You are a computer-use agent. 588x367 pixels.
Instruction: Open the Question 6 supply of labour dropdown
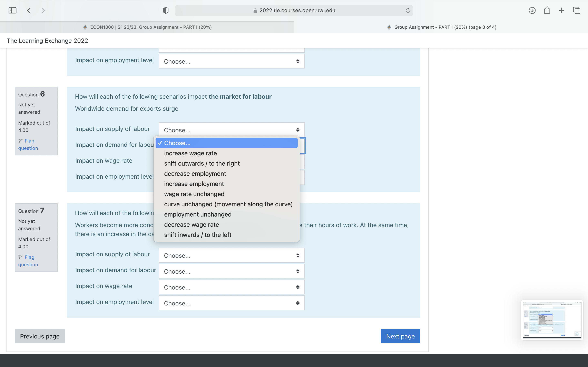(x=231, y=130)
